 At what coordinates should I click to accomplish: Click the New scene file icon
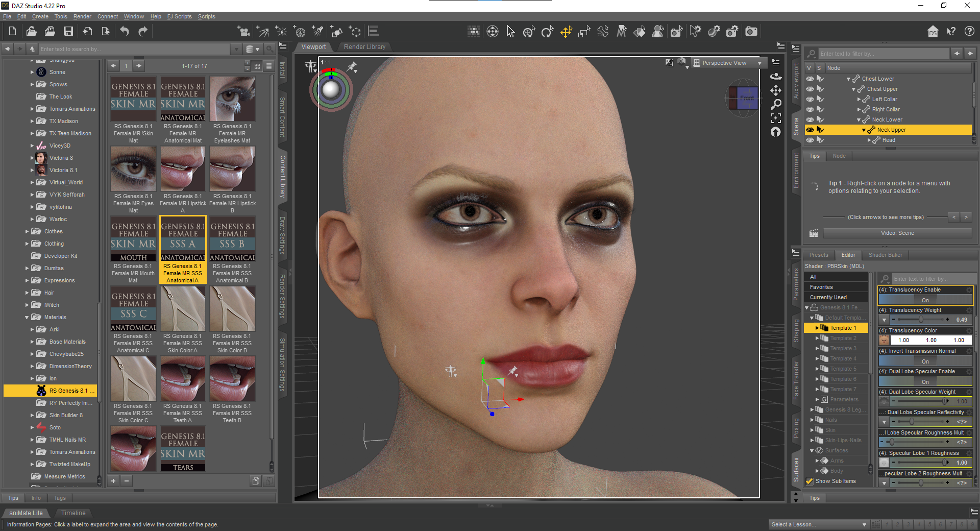tap(13, 32)
